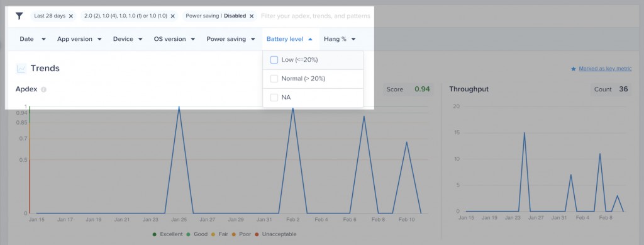
Task: Open the Hang % filter dropdown
Action: pos(340,39)
